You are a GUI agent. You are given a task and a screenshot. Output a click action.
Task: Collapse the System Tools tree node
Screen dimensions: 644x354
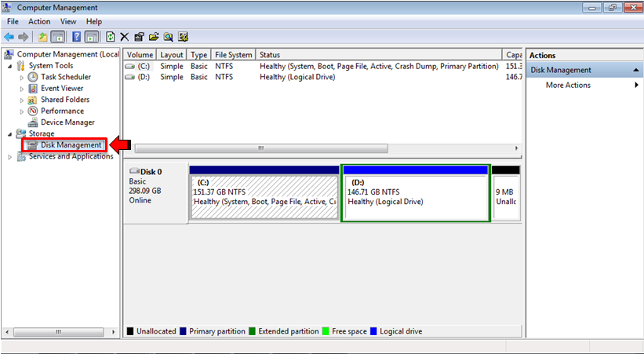[10, 66]
